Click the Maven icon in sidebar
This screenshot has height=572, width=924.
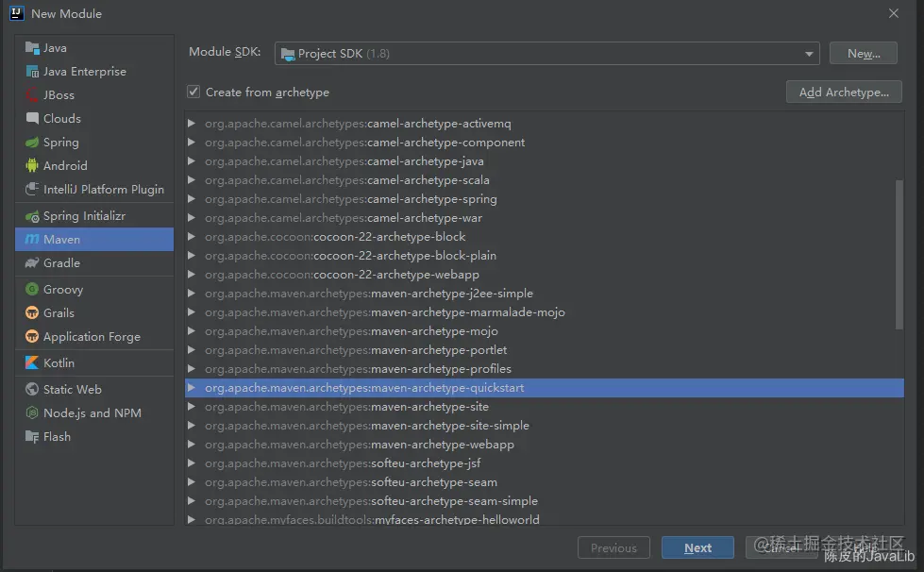point(32,239)
